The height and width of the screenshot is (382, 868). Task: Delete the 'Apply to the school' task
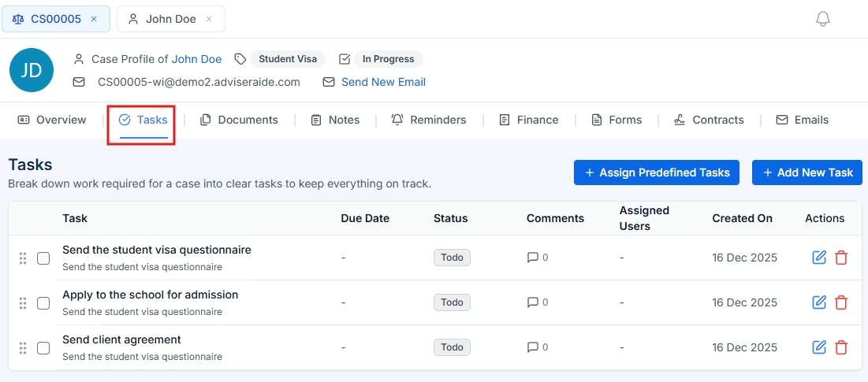pos(841,302)
